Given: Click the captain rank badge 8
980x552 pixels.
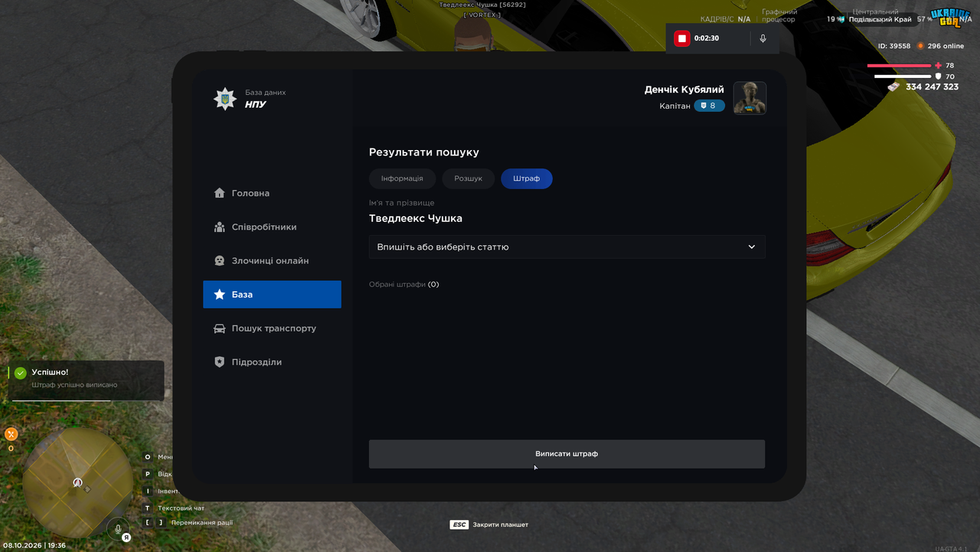Looking at the screenshot, I should tap(709, 106).
